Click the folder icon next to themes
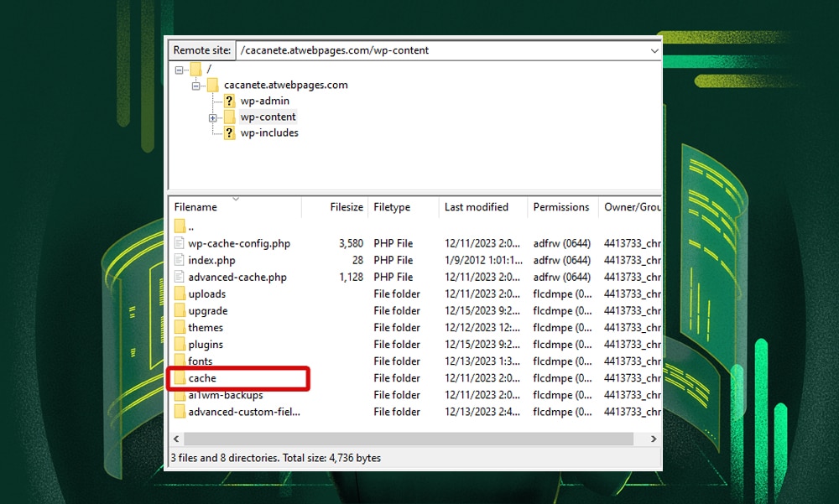Screen dimensions: 839x504 point(180,327)
